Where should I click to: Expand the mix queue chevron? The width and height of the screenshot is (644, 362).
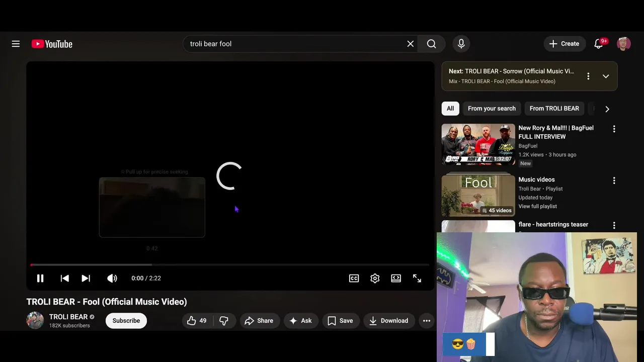pyautogui.click(x=606, y=76)
